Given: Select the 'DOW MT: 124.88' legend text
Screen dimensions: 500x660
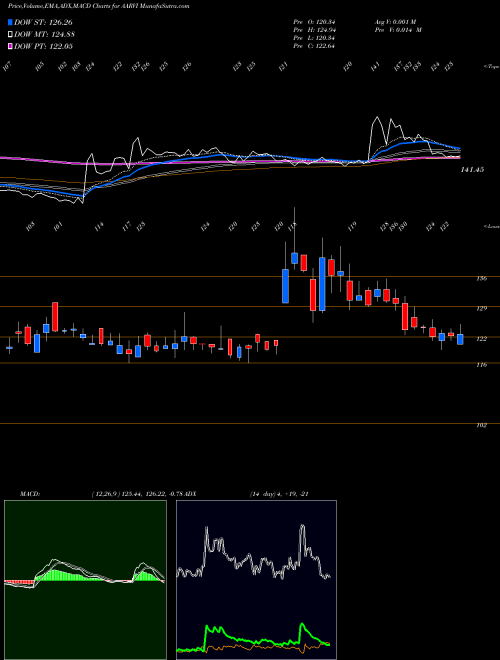Looking at the screenshot, I should [x=44, y=35].
